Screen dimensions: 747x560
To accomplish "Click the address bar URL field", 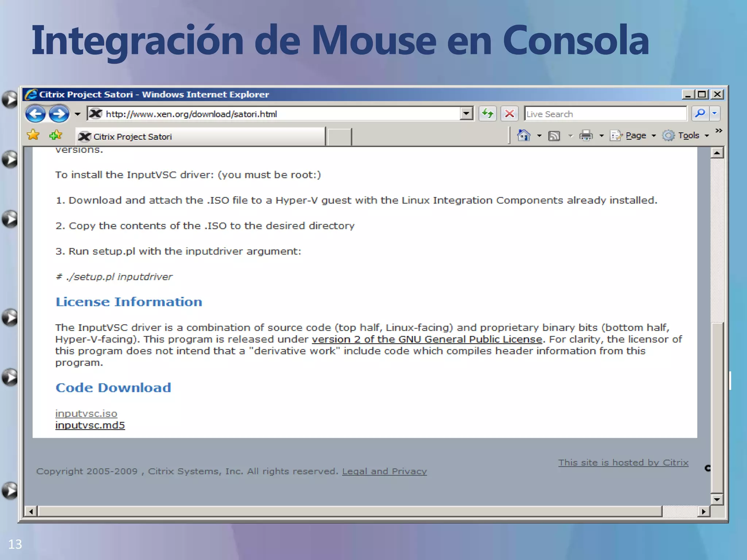I will (x=281, y=114).
